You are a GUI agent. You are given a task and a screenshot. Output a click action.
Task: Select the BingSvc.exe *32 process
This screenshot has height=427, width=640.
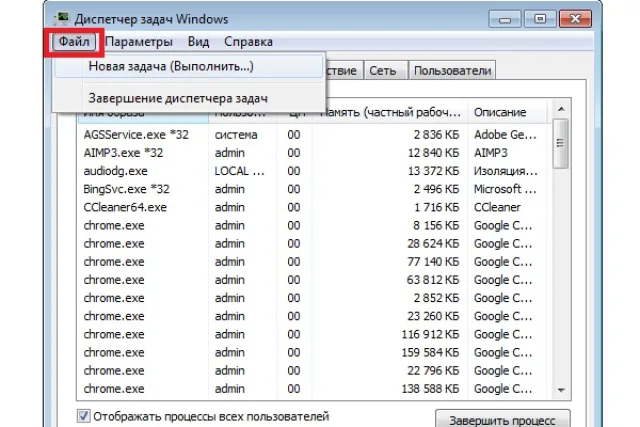point(127,189)
